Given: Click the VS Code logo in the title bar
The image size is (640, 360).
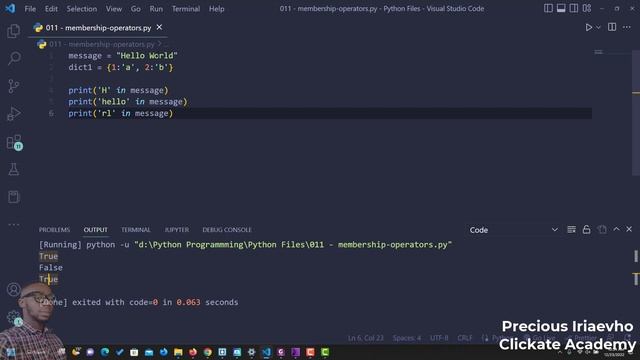Looking at the screenshot, I should point(10,8).
